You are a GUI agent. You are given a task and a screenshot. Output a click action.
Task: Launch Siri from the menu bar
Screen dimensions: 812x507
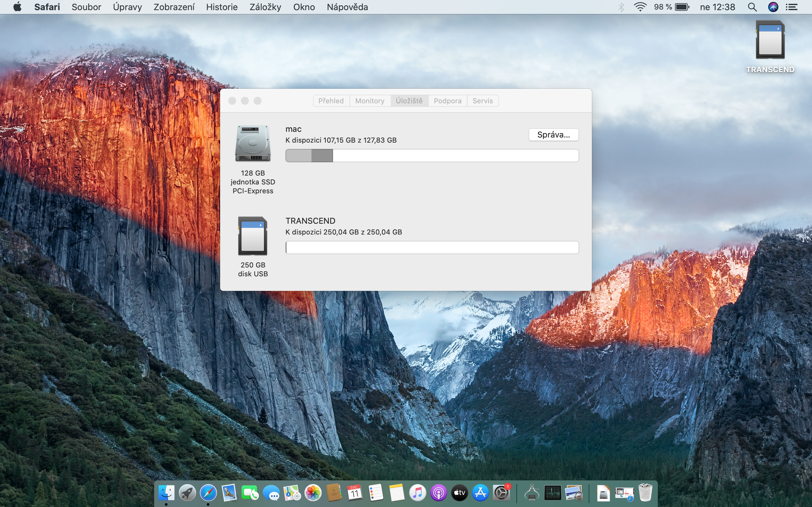pyautogui.click(x=773, y=7)
